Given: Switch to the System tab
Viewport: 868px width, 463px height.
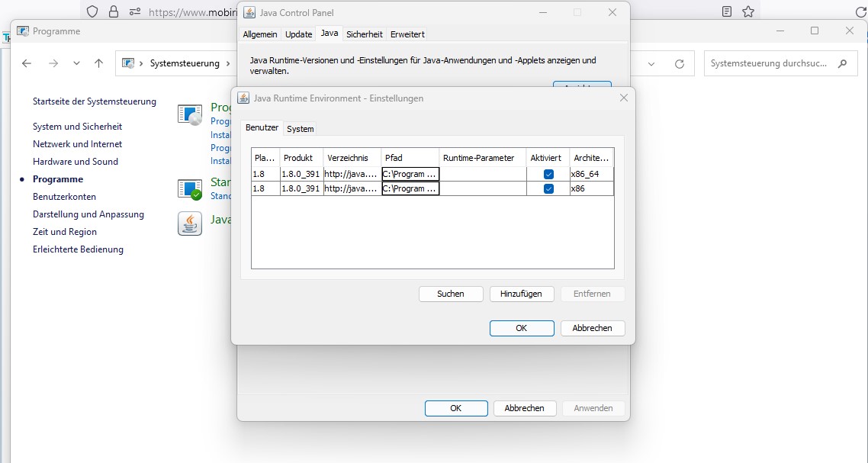Looking at the screenshot, I should pos(300,129).
